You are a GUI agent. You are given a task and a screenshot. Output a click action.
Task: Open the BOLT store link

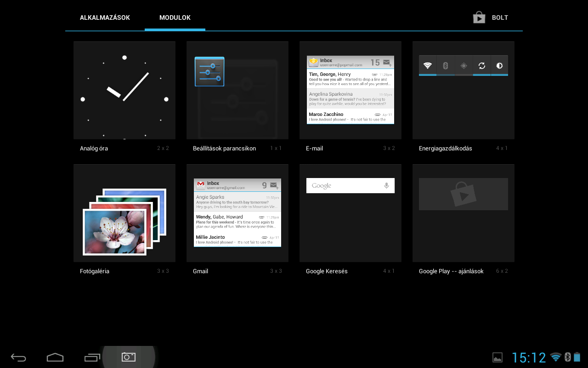[x=500, y=18]
